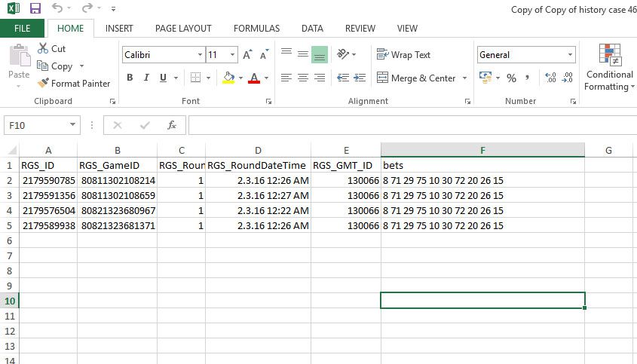
Task: Switch to the PAGE LAYOUT tab
Action: tap(183, 29)
